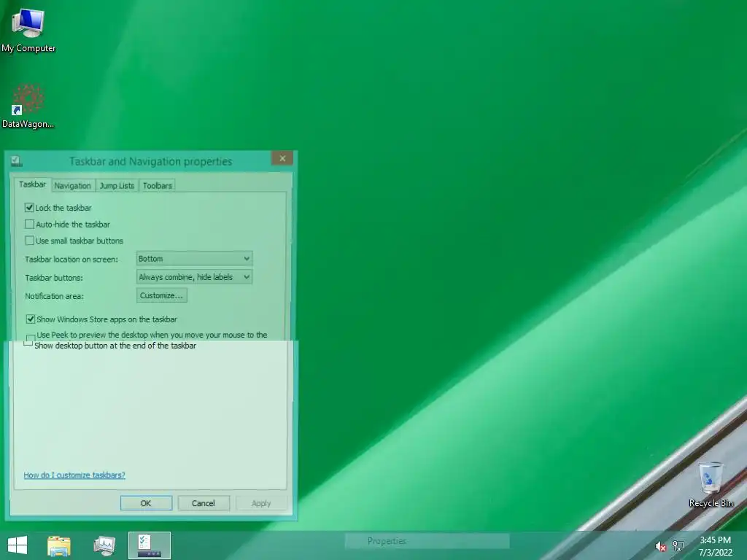Confirm with the OK button
The width and height of the screenshot is (747, 560).
pyautogui.click(x=146, y=503)
